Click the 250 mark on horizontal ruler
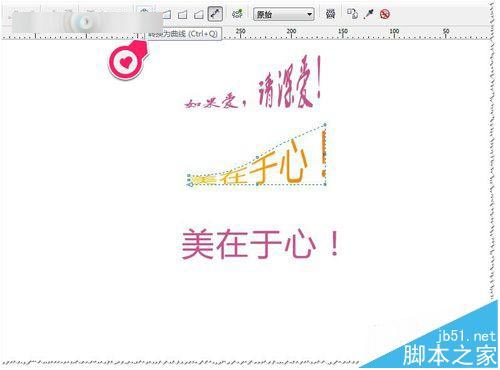The image size is (500, 370). pyautogui.click(x=240, y=32)
